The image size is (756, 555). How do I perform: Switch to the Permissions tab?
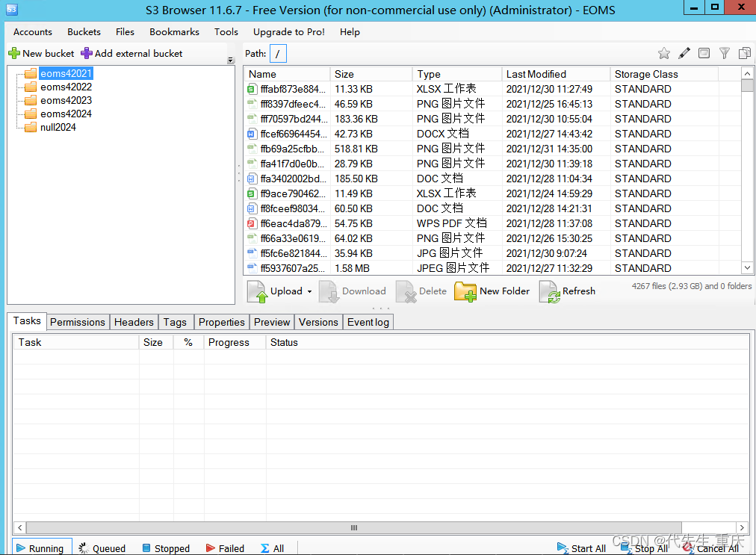click(x=78, y=321)
